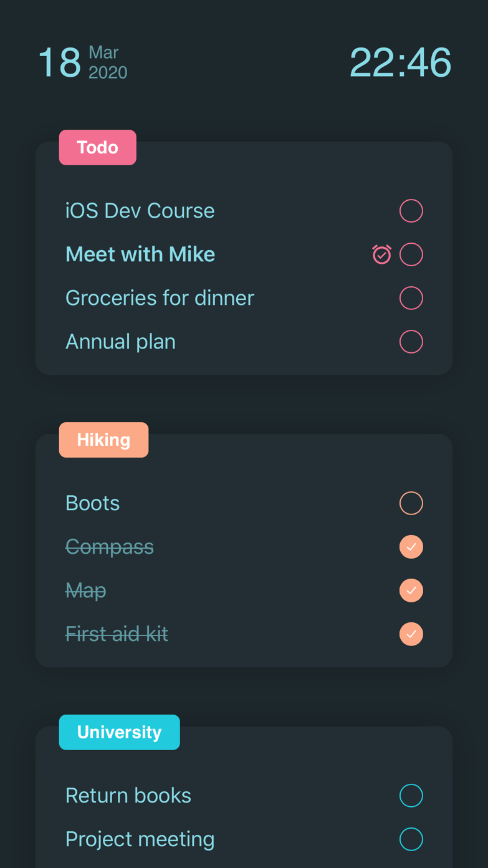Tap the Annual plan task label
The width and height of the screenshot is (488, 868).
click(120, 342)
